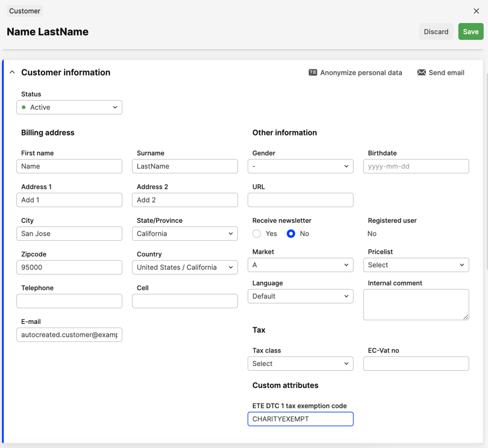Image resolution: width=488 pixels, height=448 pixels.
Task: Open the Tax class dropdown
Action: pos(300,363)
